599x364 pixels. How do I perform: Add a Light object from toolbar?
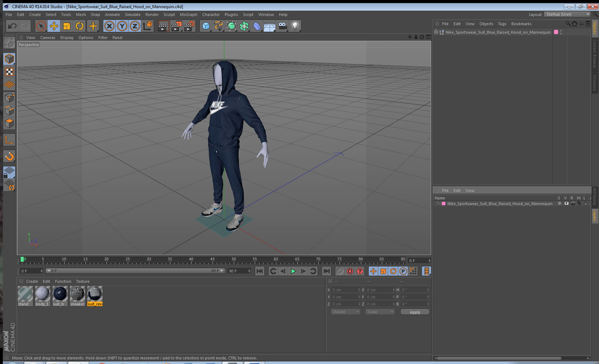[295, 26]
